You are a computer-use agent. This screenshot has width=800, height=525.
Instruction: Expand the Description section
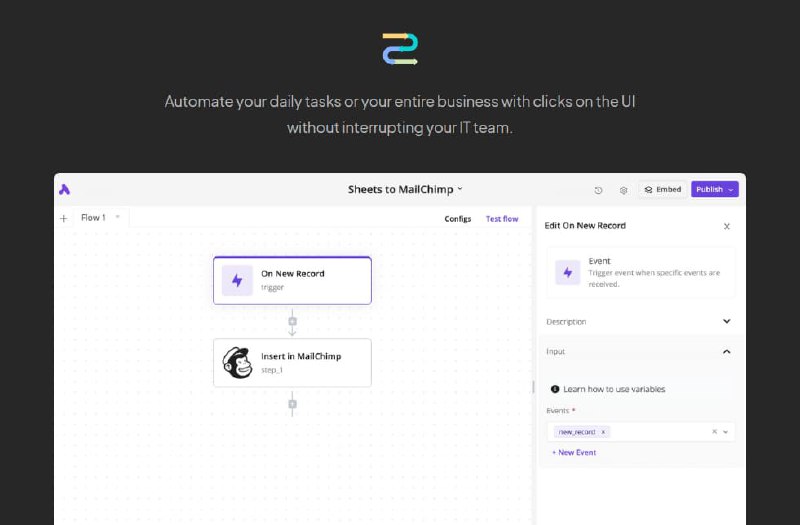(726, 322)
